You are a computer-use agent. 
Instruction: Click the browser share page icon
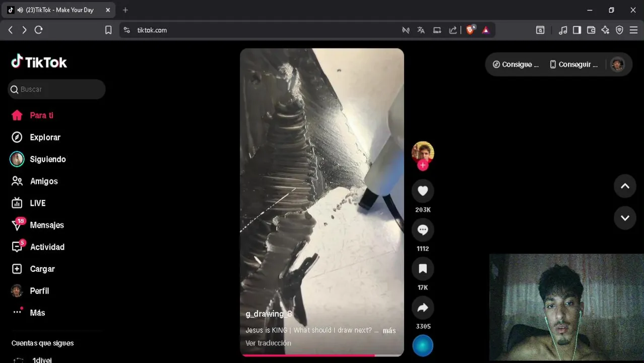pos(453,30)
